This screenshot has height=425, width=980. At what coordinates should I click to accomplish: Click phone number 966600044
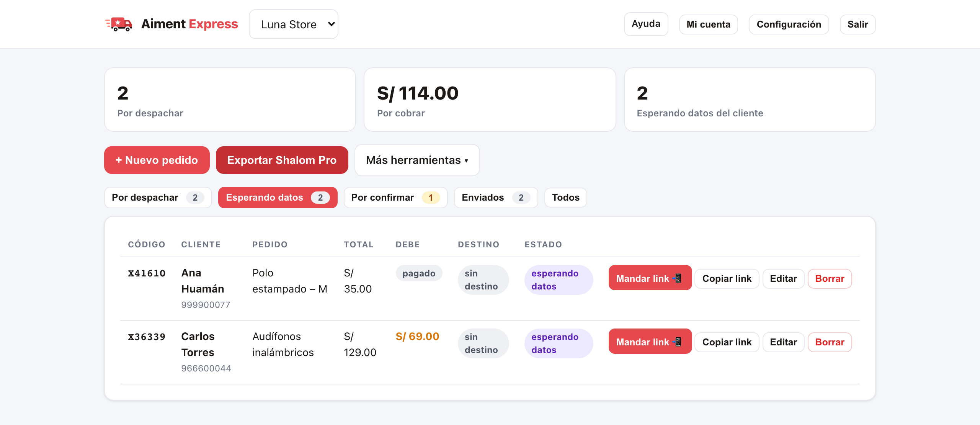click(206, 368)
